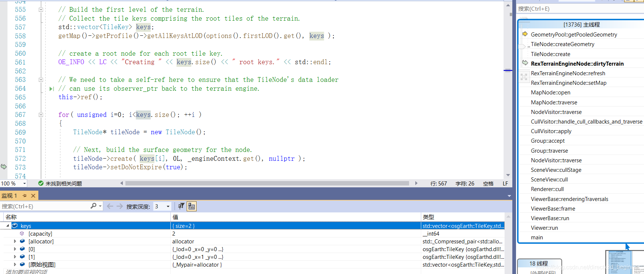This screenshot has height=274, width=644.
Task: Click the pinned filter funnel icon
Action: pos(181,206)
